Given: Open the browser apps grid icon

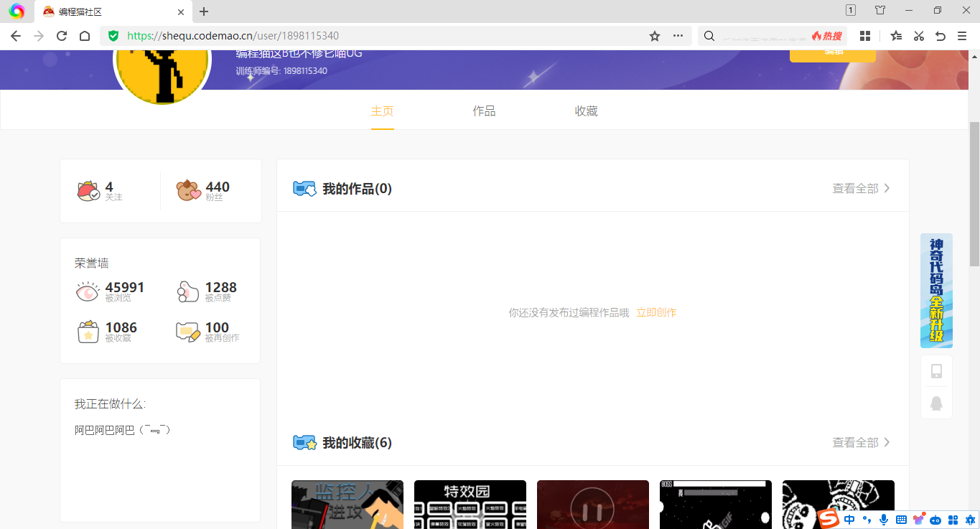Looking at the screenshot, I should coord(865,36).
